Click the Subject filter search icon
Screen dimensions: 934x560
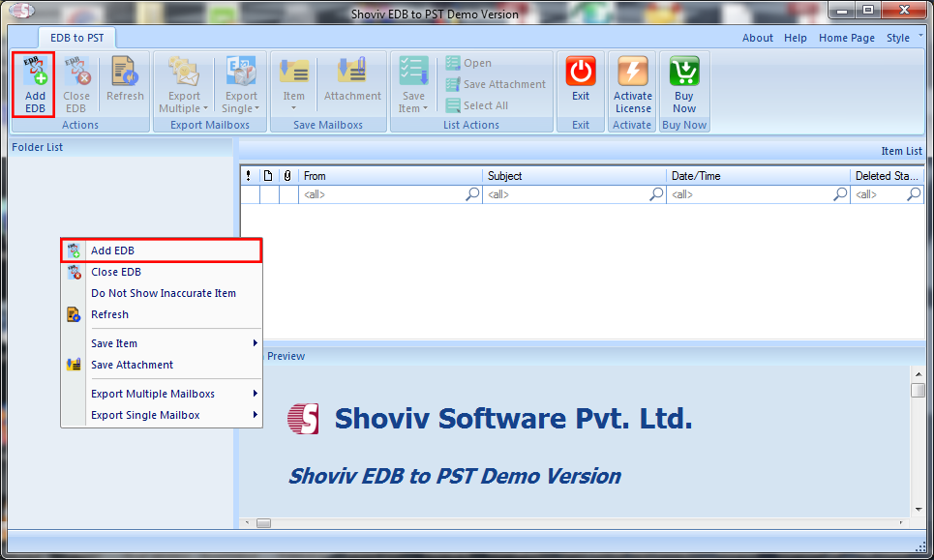pos(656,194)
